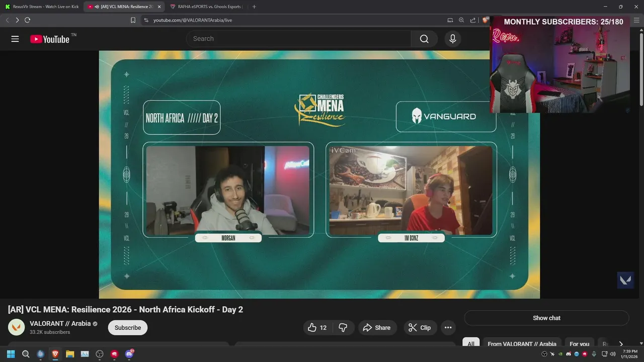Screen dimensions: 644x362
Task: Open the blue circle taskbar app
Action: [40, 354]
